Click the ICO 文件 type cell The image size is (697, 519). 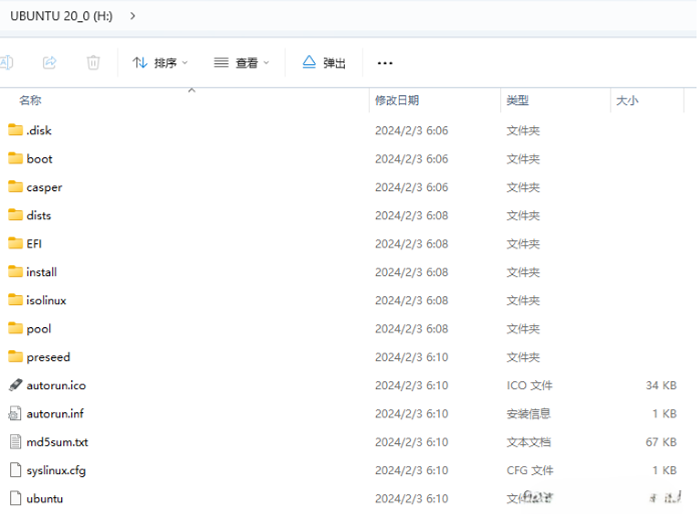pyautogui.click(x=529, y=385)
